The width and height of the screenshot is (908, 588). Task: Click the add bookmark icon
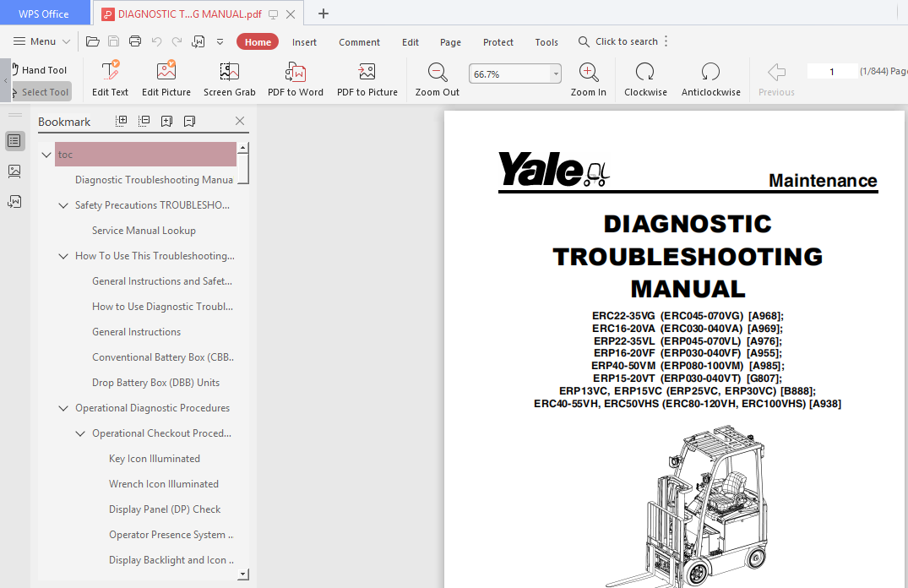click(166, 121)
